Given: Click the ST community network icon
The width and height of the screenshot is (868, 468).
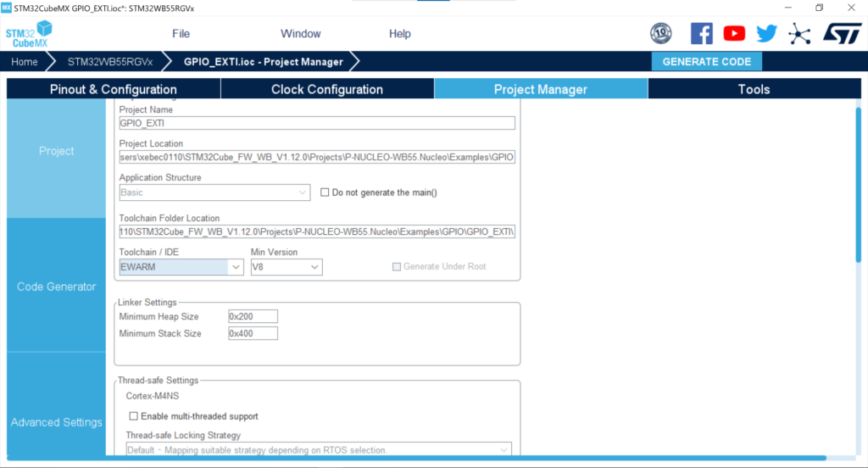Looking at the screenshot, I should pyautogui.click(x=799, y=34).
